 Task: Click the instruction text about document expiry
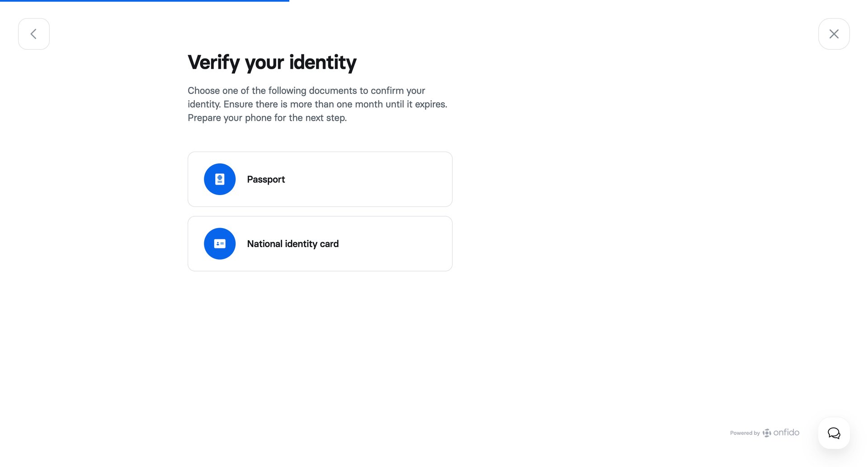coord(317,104)
